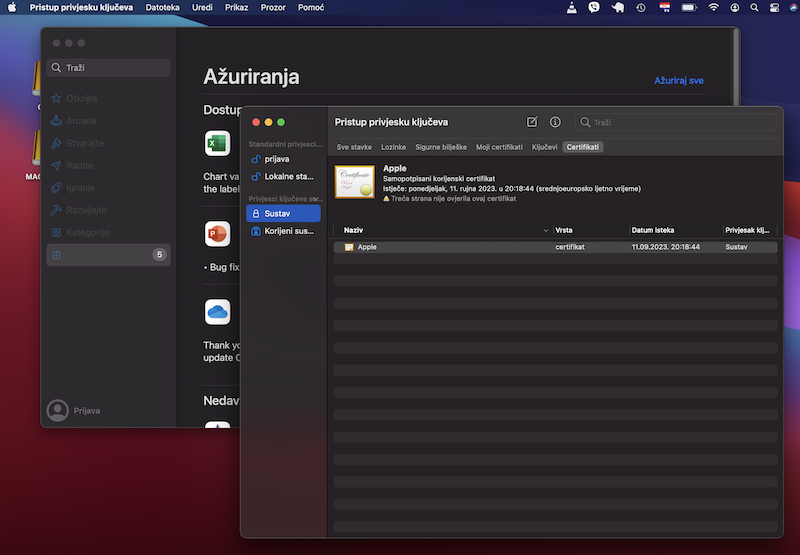
Task: Click the PowerPoint app icon in App Store
Action: click(217, 234)
